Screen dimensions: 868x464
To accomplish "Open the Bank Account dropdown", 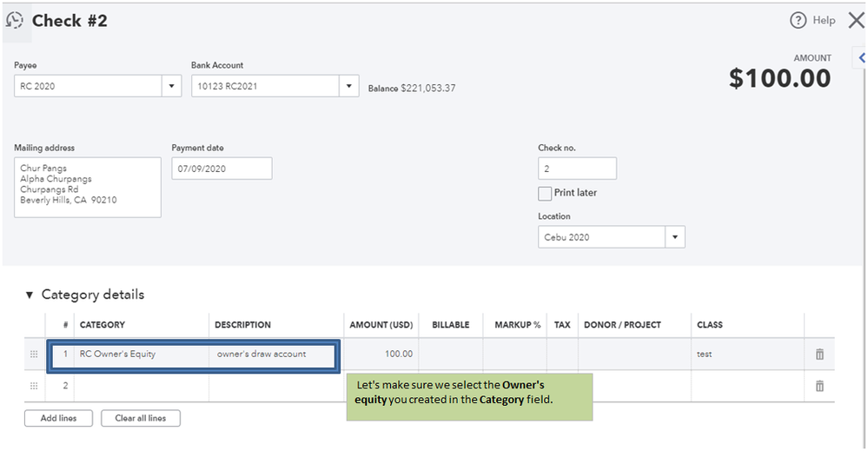I will (349, 86).
